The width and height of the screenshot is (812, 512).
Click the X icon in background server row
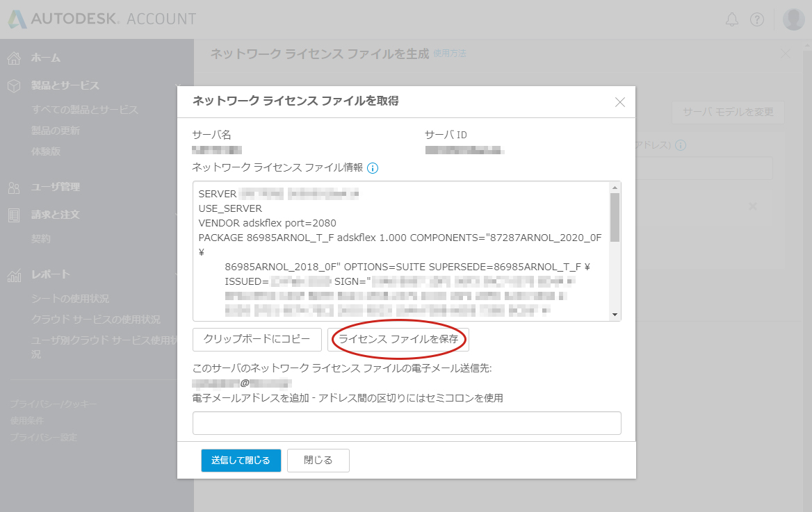753,206
